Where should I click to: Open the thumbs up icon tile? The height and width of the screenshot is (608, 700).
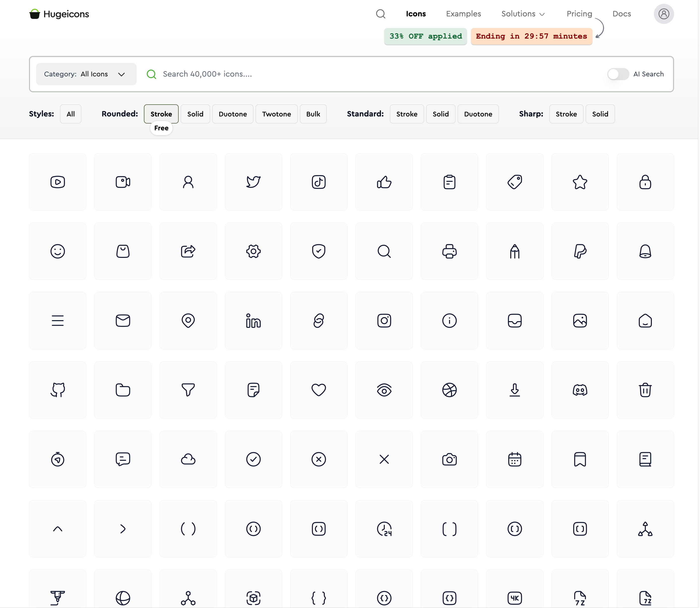point(384,182)
